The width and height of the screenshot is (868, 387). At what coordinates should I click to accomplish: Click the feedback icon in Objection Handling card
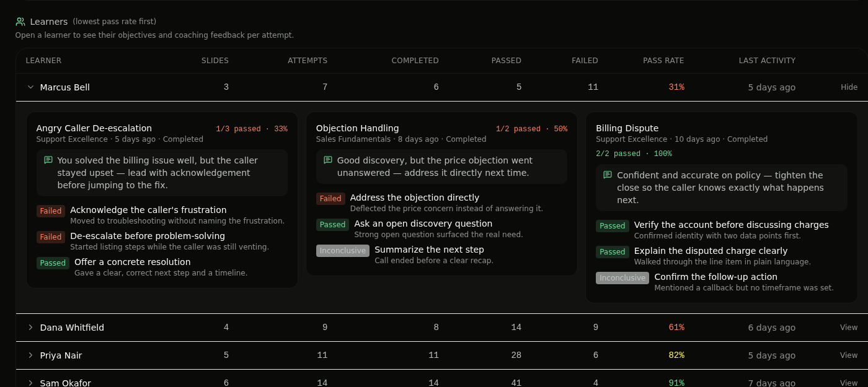pyautogui.click(x=328, y=160)
